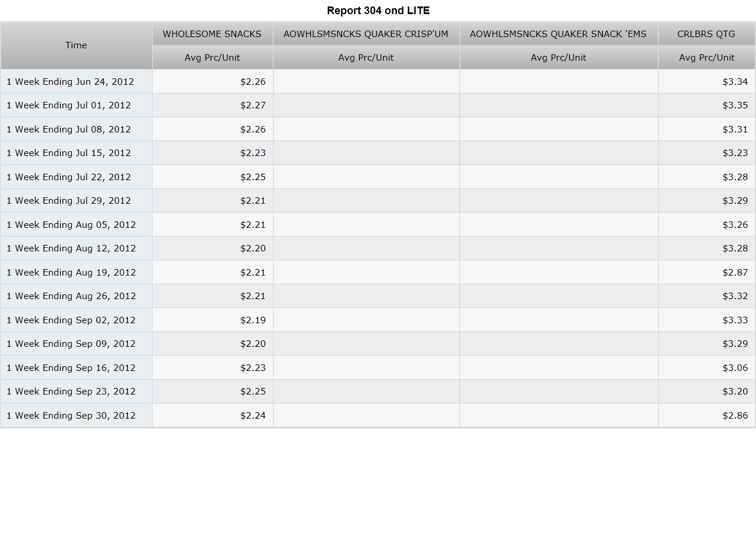
Task: Click the $2.86 value for Sep 30
Action: [735, 416]
